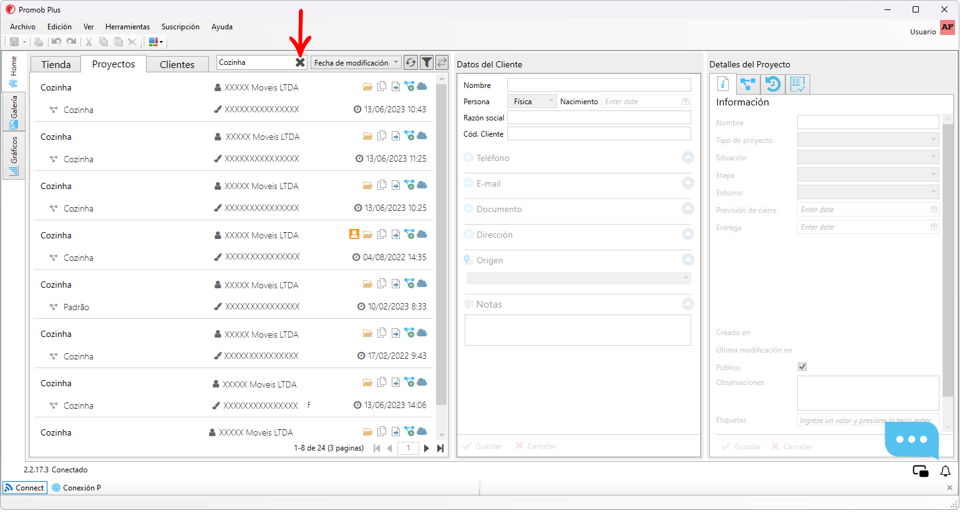Clear the Cozinha search with the X
The width and height of the screenshot is (980, 531).
pyautogui.click(x=300, y=62)
